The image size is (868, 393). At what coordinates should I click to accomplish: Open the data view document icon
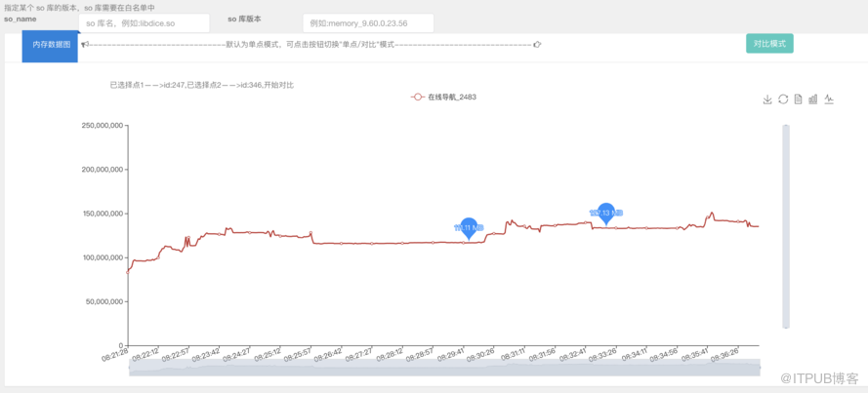[x=798, y=99]
